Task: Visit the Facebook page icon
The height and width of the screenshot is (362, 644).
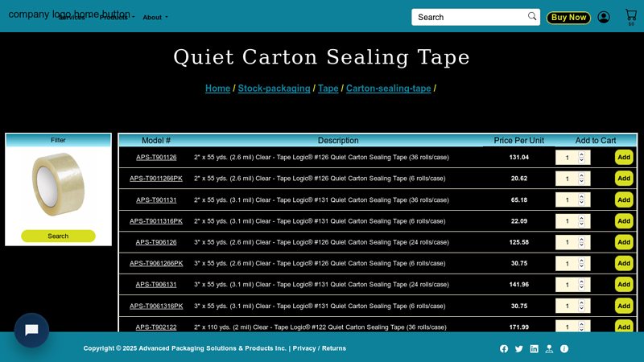Action: pyautogui.click(x=504, y=349)
